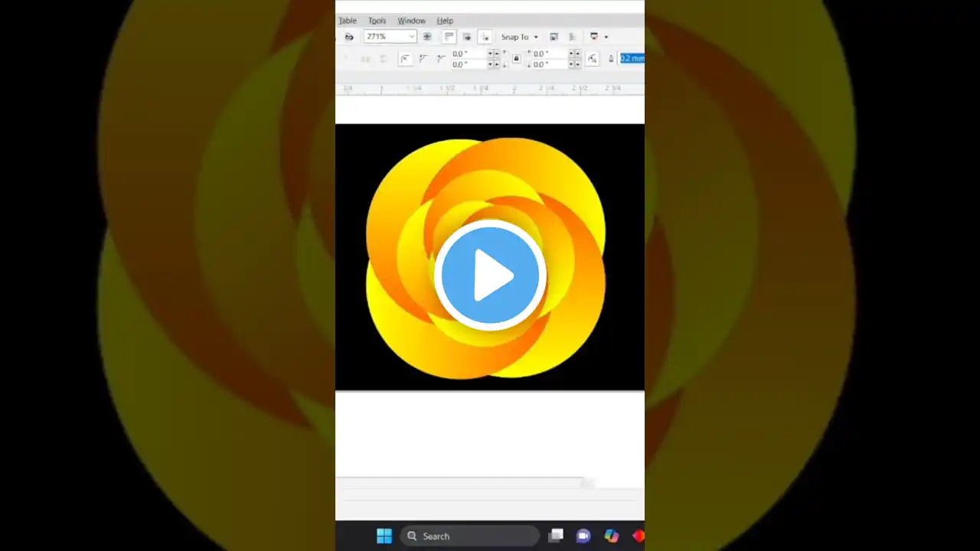
Task: Launch Copilot from the taskbar
Action: 611,536
